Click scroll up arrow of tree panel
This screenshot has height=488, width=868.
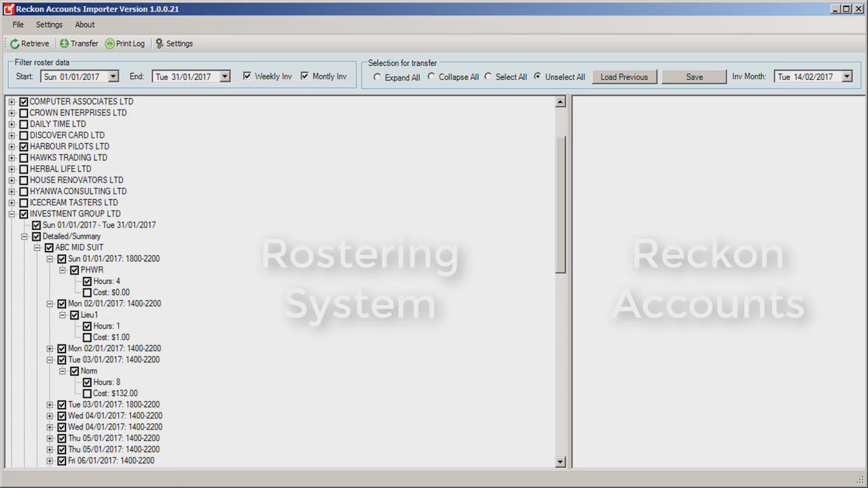560,102
